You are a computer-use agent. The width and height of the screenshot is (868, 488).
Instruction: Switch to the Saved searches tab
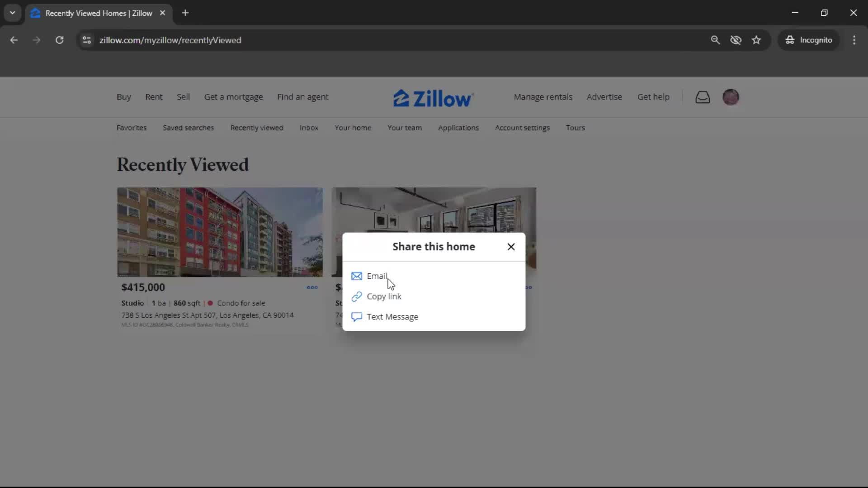pyautogui.click(x=188, y=127)
